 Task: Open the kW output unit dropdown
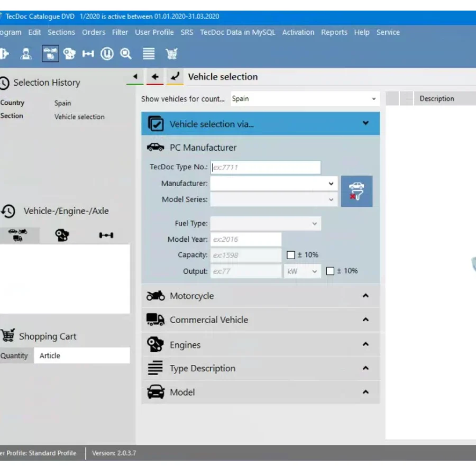tap(303, 271)
